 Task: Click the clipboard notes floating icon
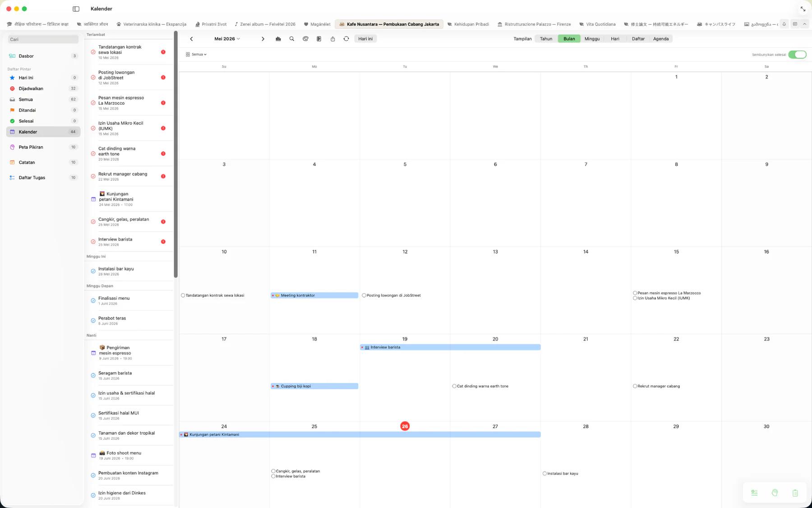(795, 493)
